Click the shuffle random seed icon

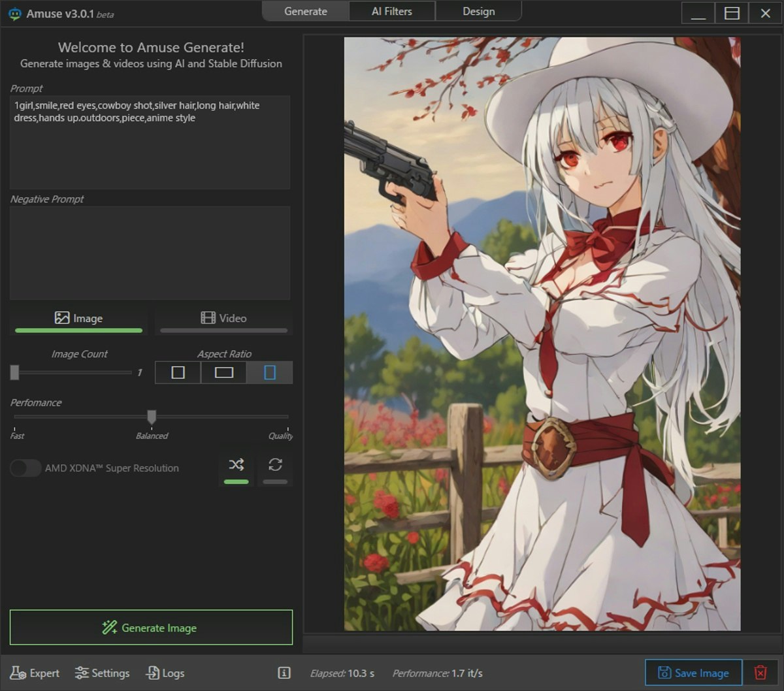[x=236, y=465]
